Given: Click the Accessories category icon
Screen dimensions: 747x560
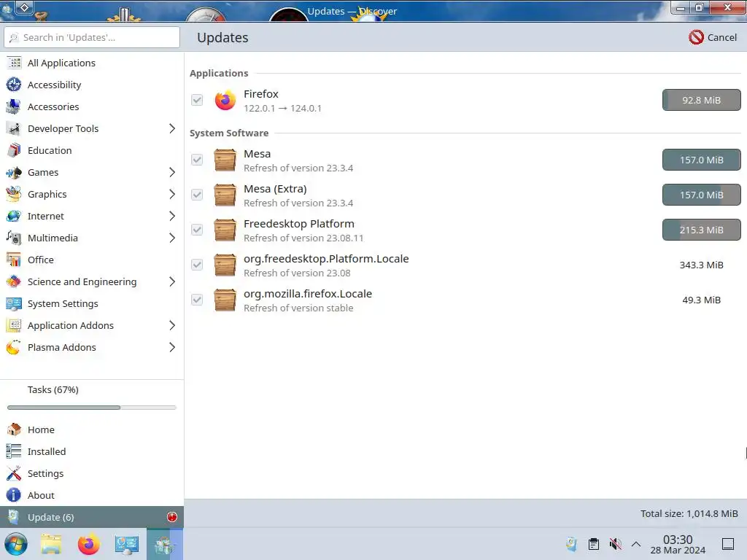Looking at the screenshot, I should pos(14,106).
